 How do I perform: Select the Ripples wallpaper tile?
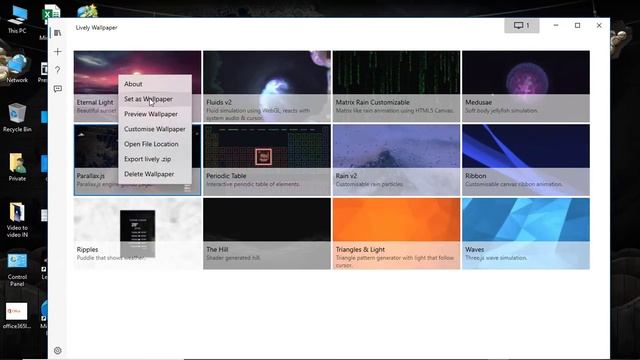point(138,233)
